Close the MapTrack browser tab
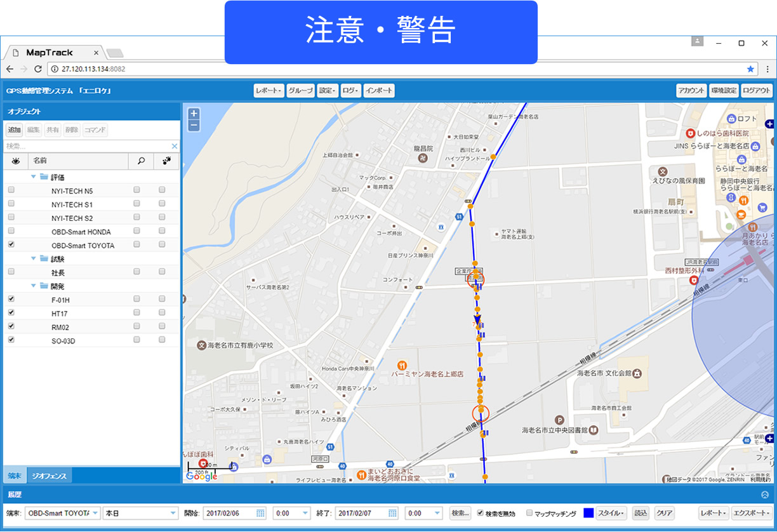This screenshot has width=777, height=532. pos(96,53)
